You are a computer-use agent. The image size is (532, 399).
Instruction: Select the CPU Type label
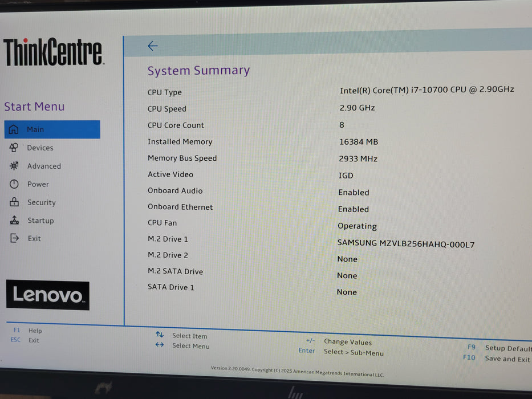pyautogui.click(x=165, y=92)
